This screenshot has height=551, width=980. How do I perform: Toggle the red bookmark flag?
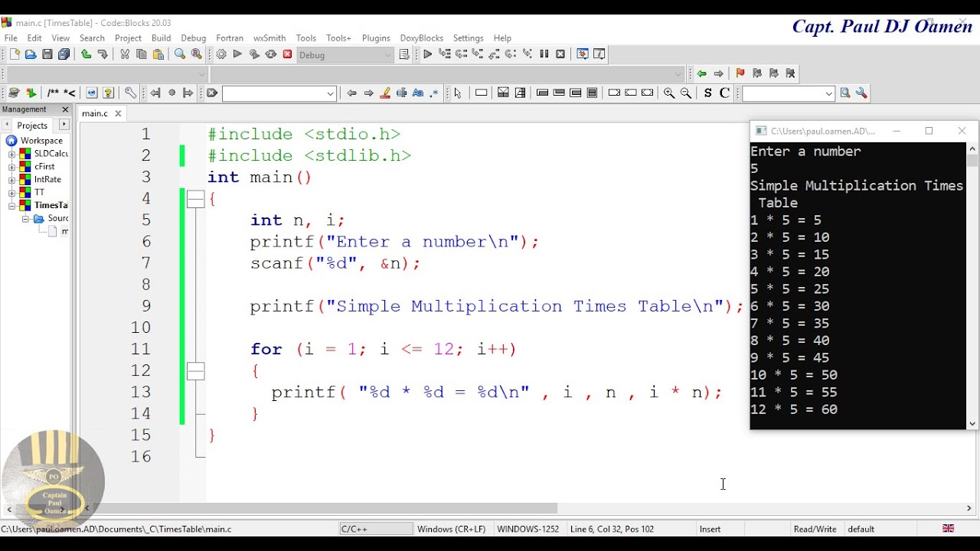tap(740, 73)
